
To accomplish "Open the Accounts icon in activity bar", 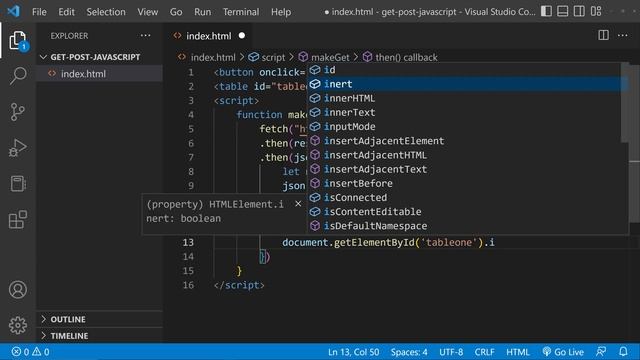I will [x=18, y=290].
